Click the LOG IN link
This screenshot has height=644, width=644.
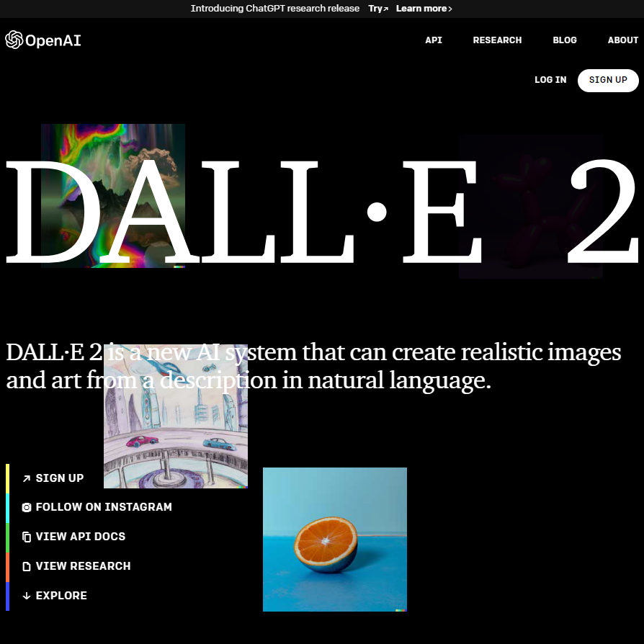550,80
